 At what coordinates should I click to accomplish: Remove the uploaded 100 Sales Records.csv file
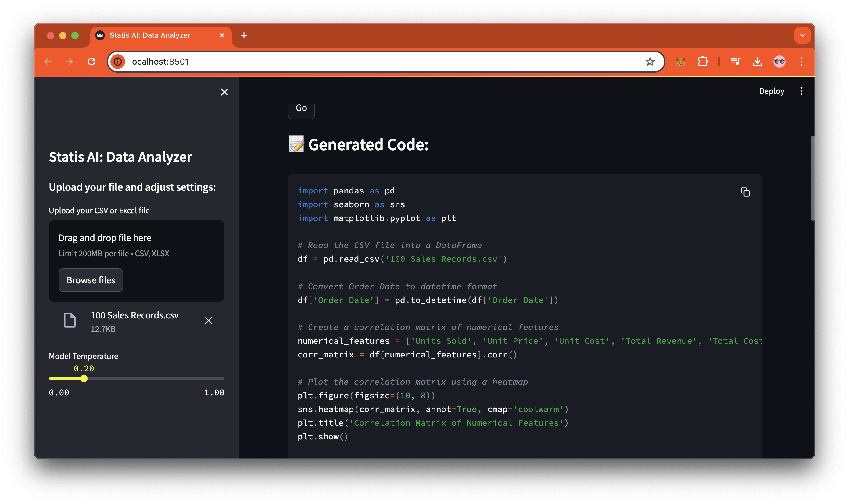209,320
